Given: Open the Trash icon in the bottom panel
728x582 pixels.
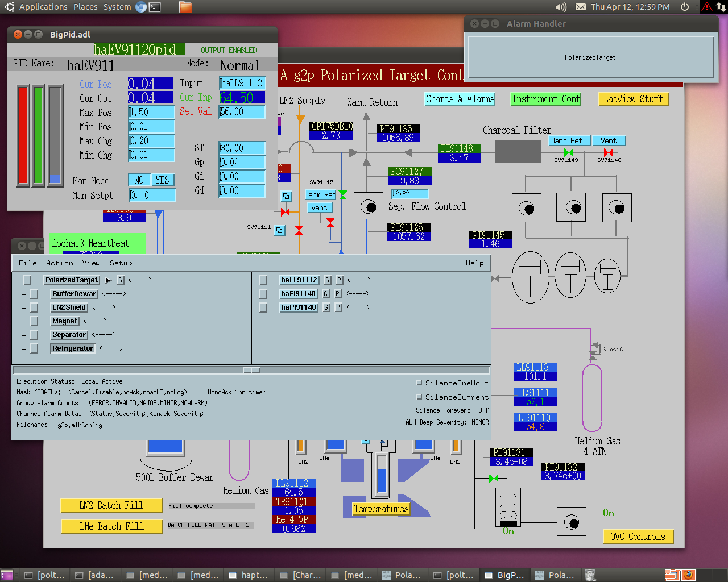Looking at the screenshot, I should coord(590,575).
